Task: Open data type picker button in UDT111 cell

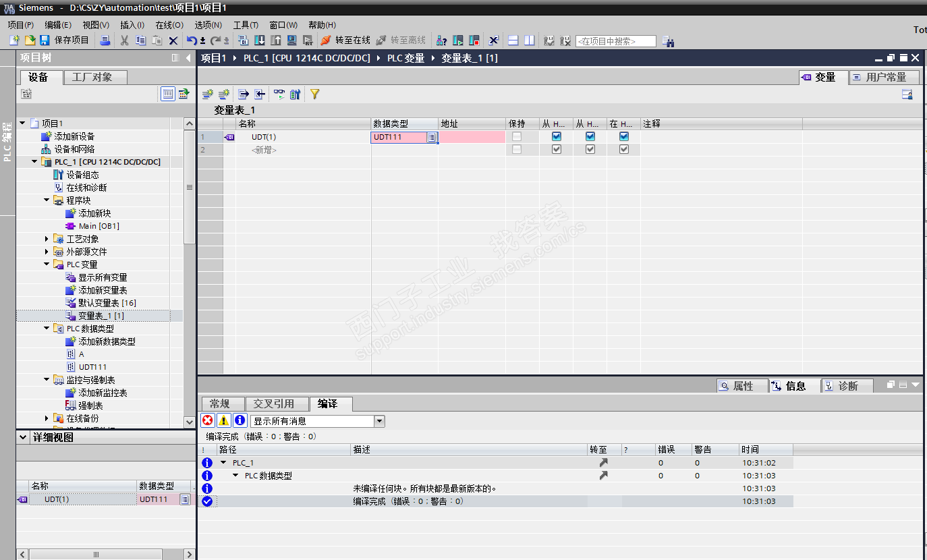Action: [x=432, y=137]
